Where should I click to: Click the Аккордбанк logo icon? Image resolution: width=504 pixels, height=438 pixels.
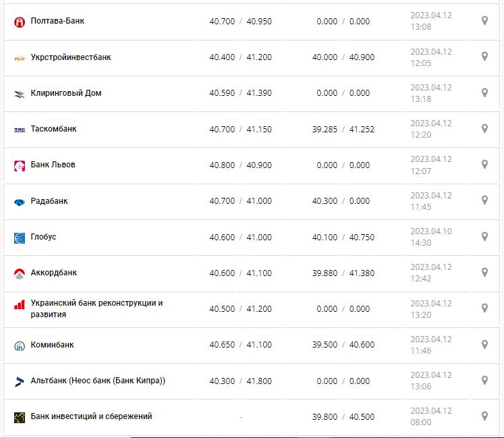click(19, 273)
